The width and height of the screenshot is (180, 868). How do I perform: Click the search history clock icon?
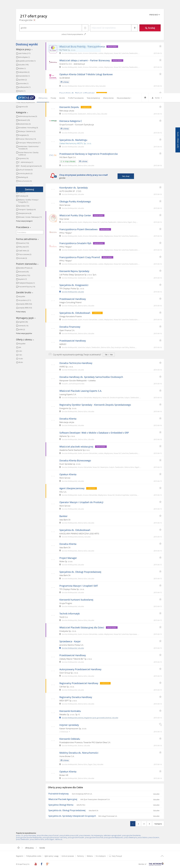tap(85, 28)
